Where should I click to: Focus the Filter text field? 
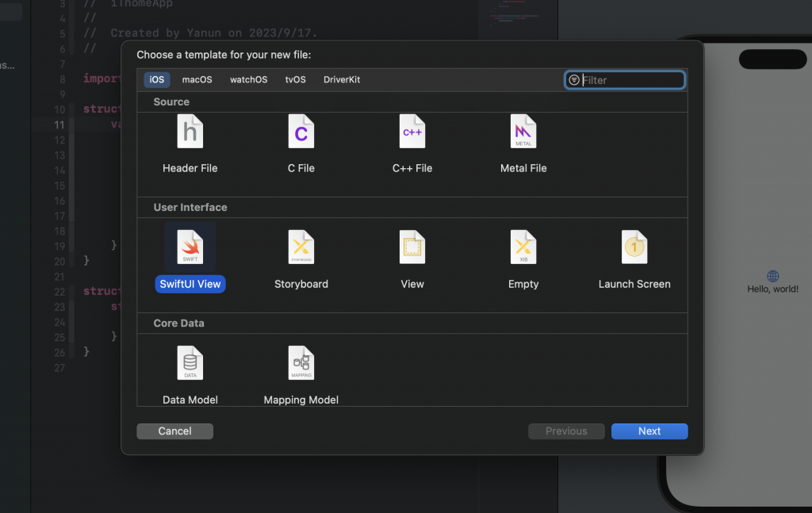[x=625, y=80]
